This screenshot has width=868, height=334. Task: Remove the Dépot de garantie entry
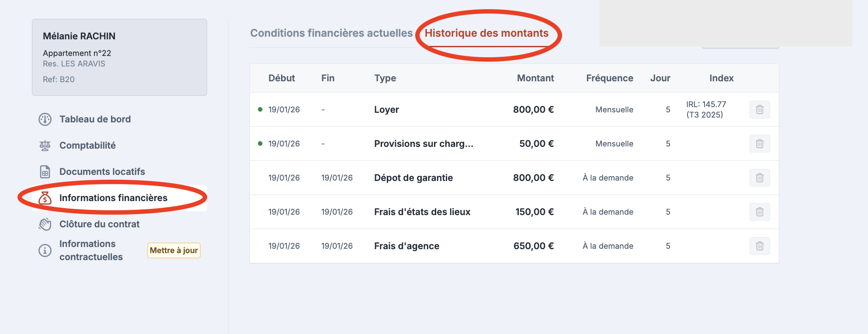pyautogui.click(x=760, y=178)
